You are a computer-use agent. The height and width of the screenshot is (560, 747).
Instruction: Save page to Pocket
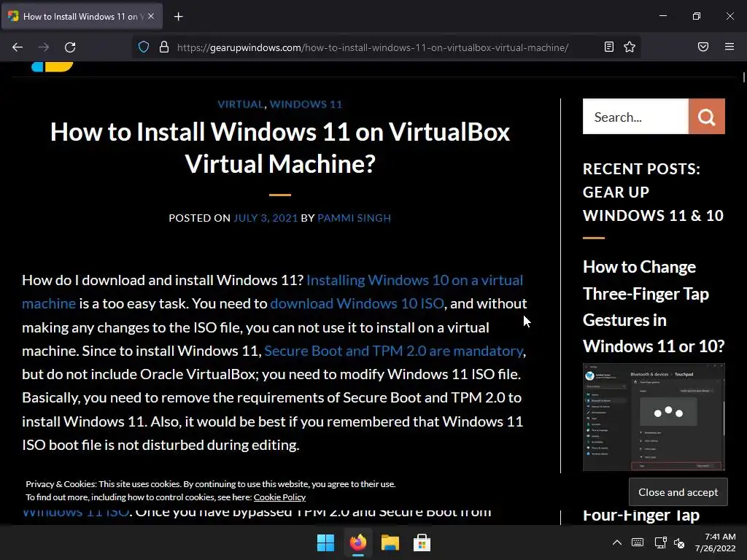(x=703, y=47)
